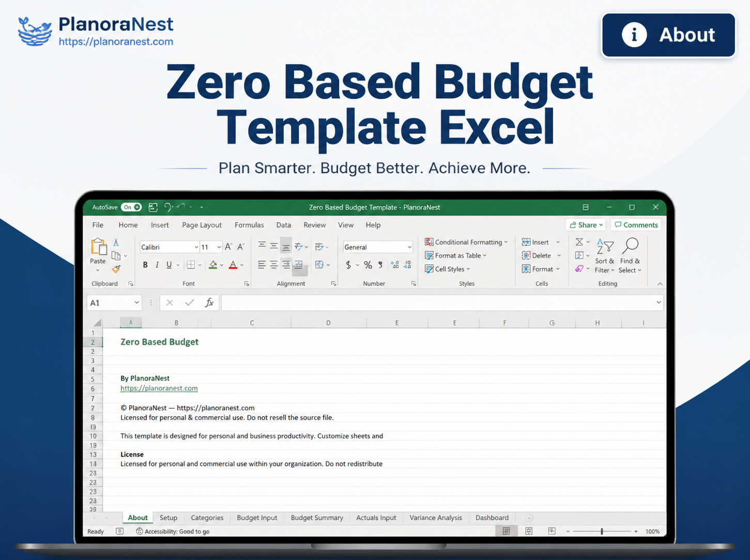The height and width of the screenshot is (560, 750).
Task: Click the increase decimal icon
Action: click(x=395, y=265)
